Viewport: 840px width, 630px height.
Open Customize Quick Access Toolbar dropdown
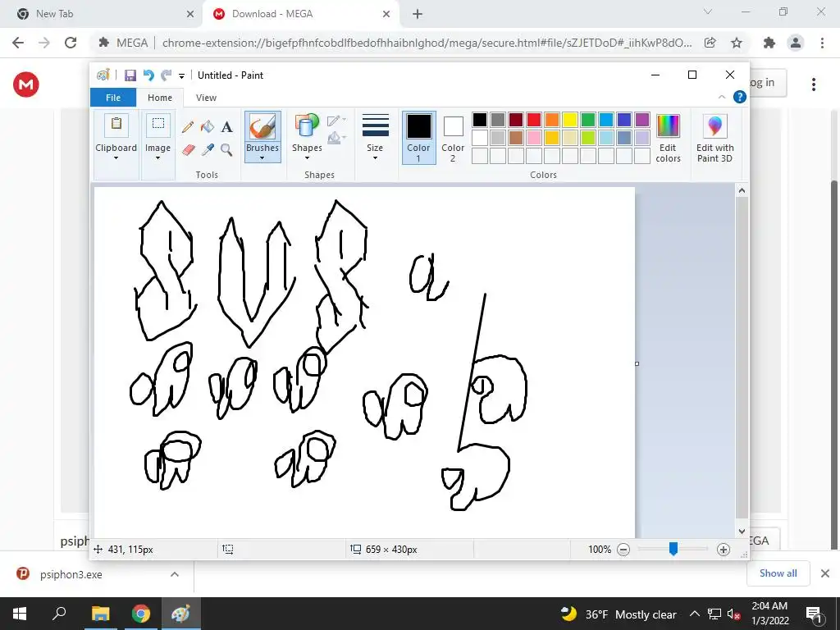[x=181, y=76]
